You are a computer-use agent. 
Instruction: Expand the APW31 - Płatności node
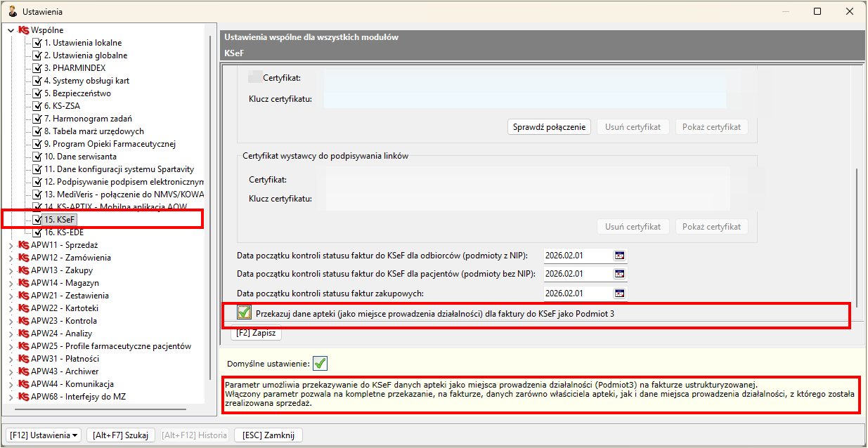[11, 359]
